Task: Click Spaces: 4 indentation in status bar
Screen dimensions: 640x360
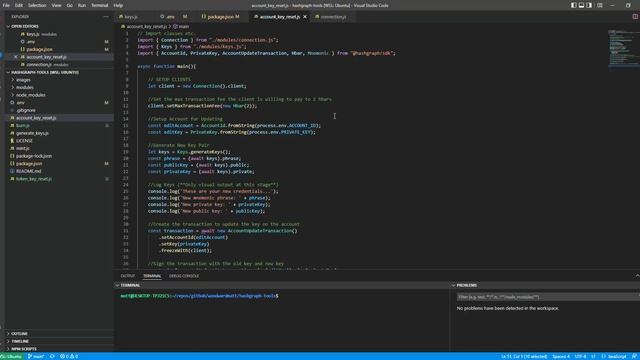Action: click(x=561, y=356)
